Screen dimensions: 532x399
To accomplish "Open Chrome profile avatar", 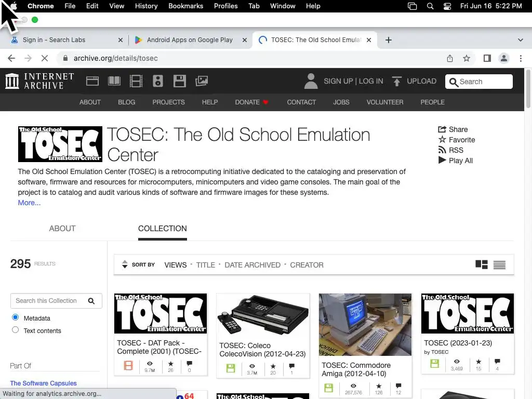I will pos(504,58).
